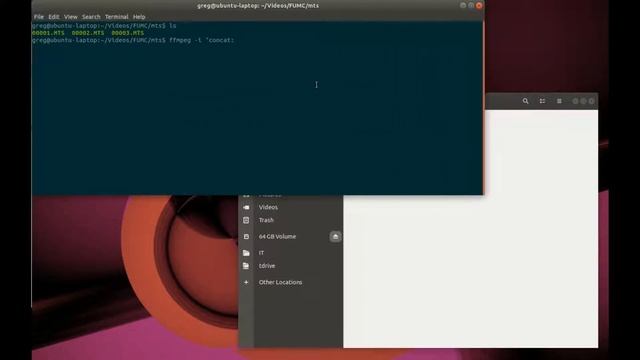Click the 00003.MTS filename in terminal output
The height and width of the screenshot is (360, 640).
(x=128, y=33)
